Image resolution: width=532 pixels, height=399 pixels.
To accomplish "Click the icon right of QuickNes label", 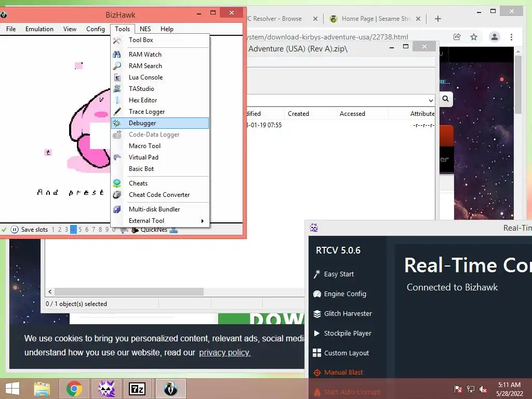I will pos(174,230).
